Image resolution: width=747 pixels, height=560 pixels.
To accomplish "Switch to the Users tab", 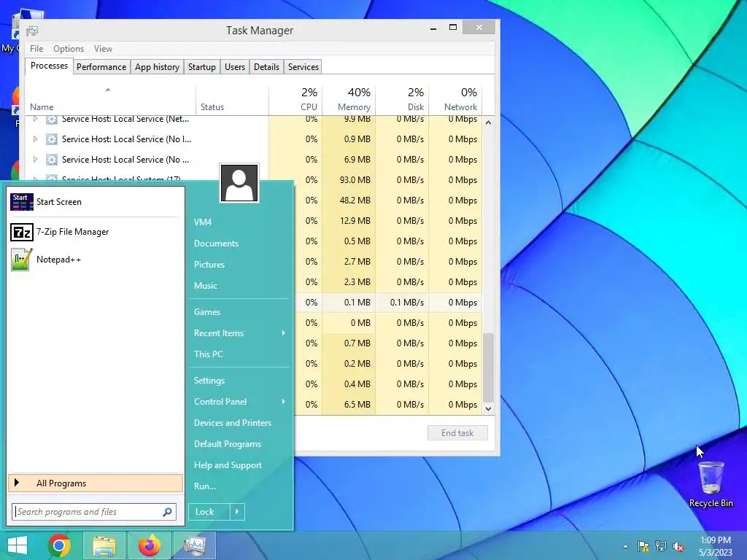I will coord(235,66).
